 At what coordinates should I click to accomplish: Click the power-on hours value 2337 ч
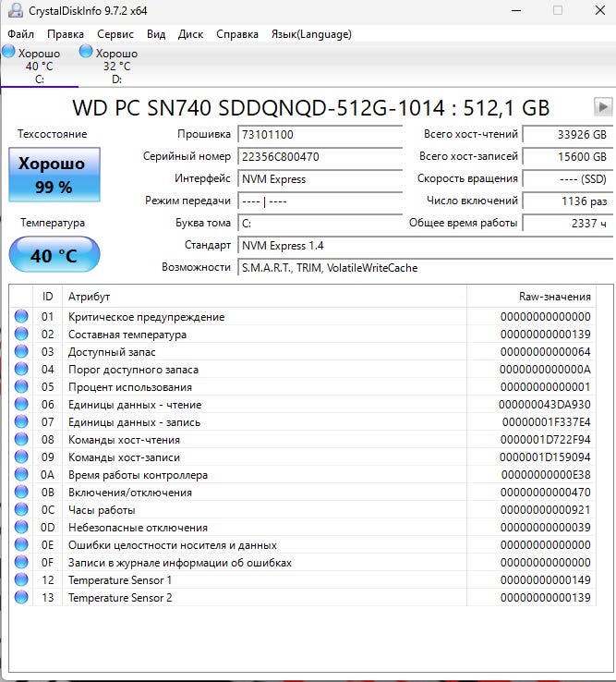[x=568, y=223]
